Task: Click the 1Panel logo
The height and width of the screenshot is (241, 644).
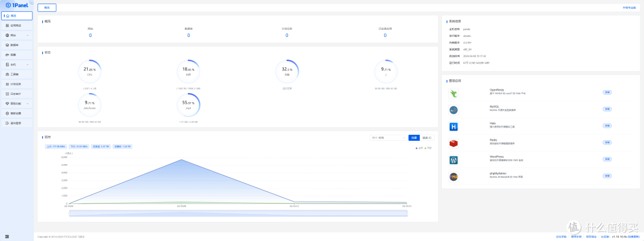Action: coord(17,5)
